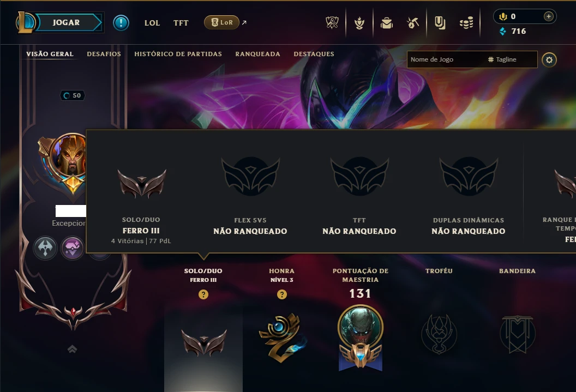This screenshot has height=392, width=576.
Task: Open the Crafting hammer icon
Action: click(413, 23)
